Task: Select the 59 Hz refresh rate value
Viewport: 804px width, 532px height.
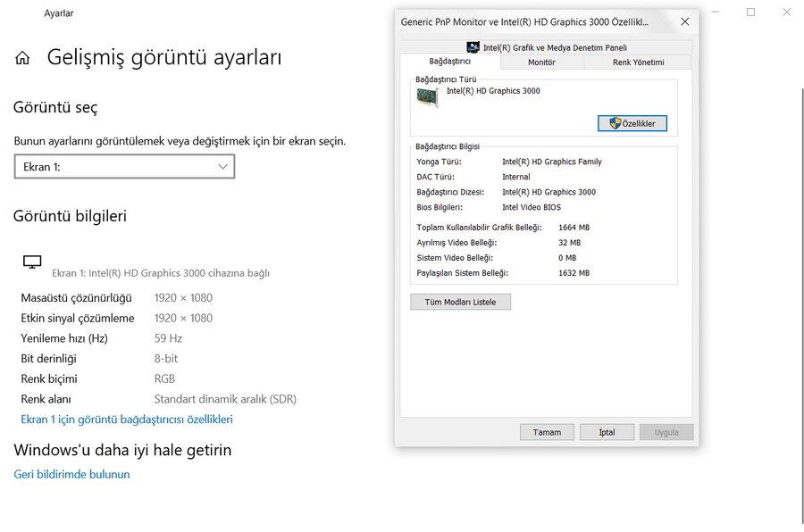Action: point(168,338)
